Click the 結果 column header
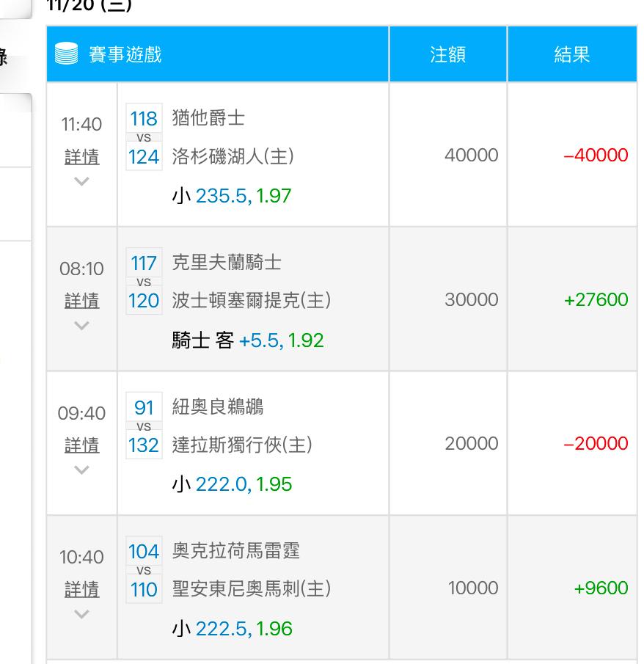The height and width of the screenshot is (664, 644). tap(572, 54)
